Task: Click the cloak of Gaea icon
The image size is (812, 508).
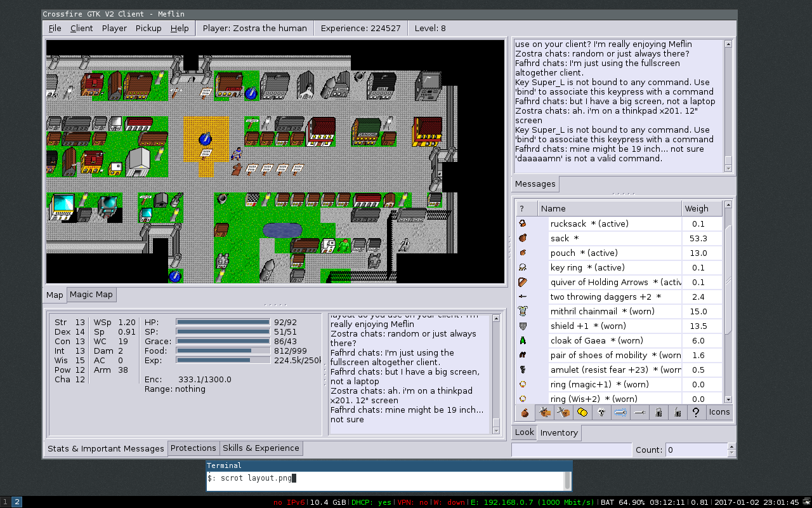Action: click(x=523, y=340)
